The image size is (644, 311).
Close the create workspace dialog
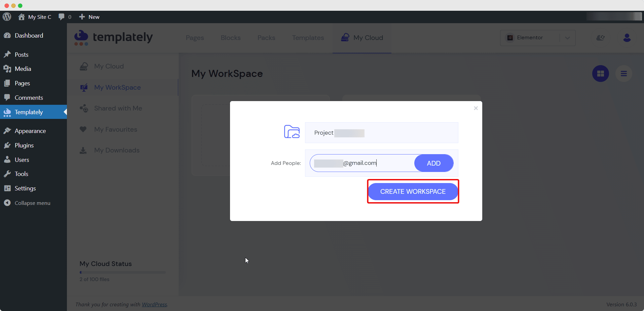[476, 108]
